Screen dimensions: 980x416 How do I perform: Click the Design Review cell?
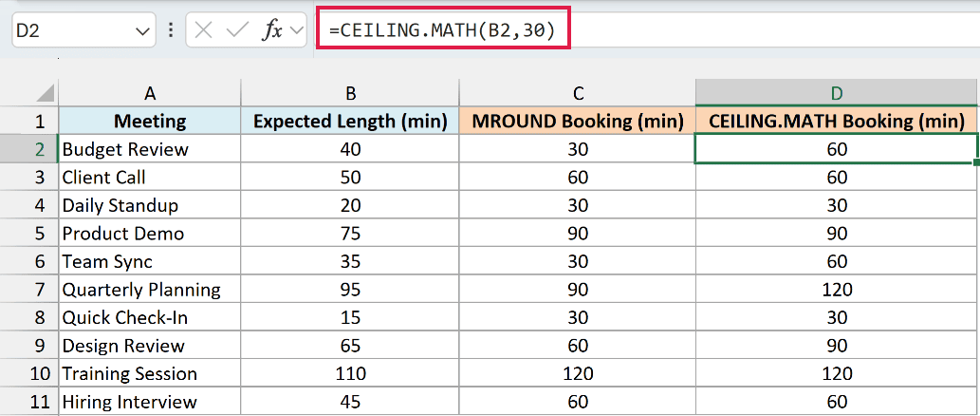pos(149,346)
